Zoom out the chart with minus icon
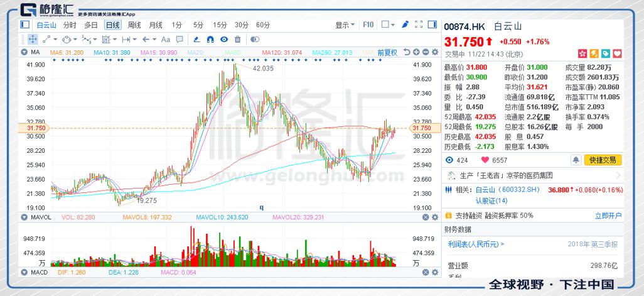This screenshot has width=644, height=296. tap(426, 52)
